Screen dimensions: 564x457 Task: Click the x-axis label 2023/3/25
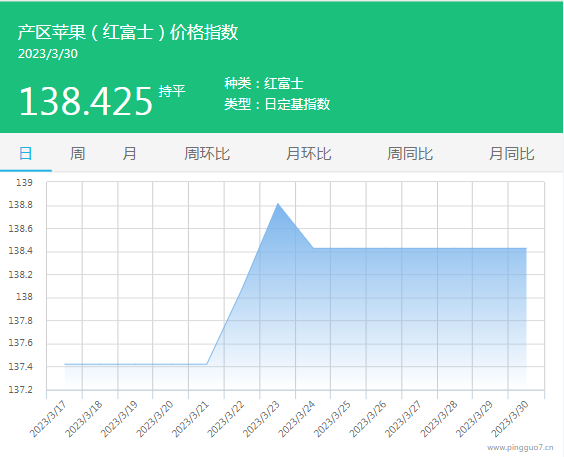coord(333,419)
